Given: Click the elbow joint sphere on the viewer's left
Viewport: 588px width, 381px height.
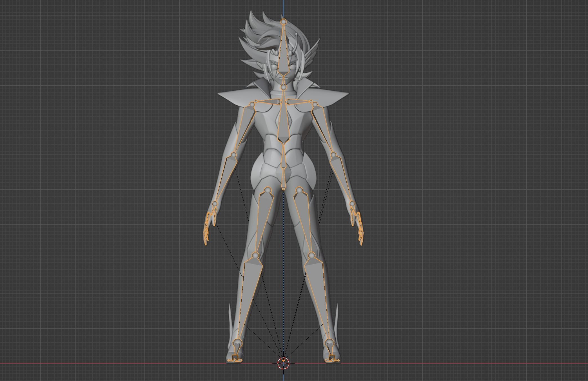Looking at the screenshot, I should coord(234,155).
